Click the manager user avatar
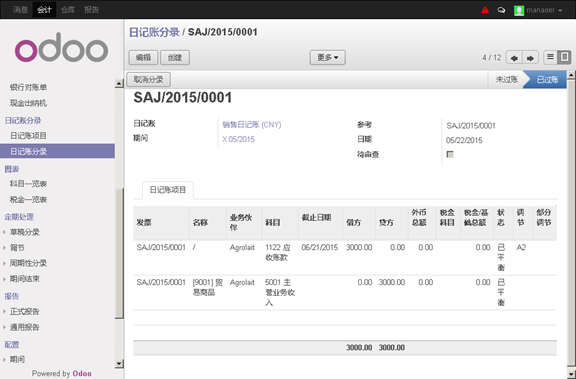576x379 pixels. click(x=519, y=10)
